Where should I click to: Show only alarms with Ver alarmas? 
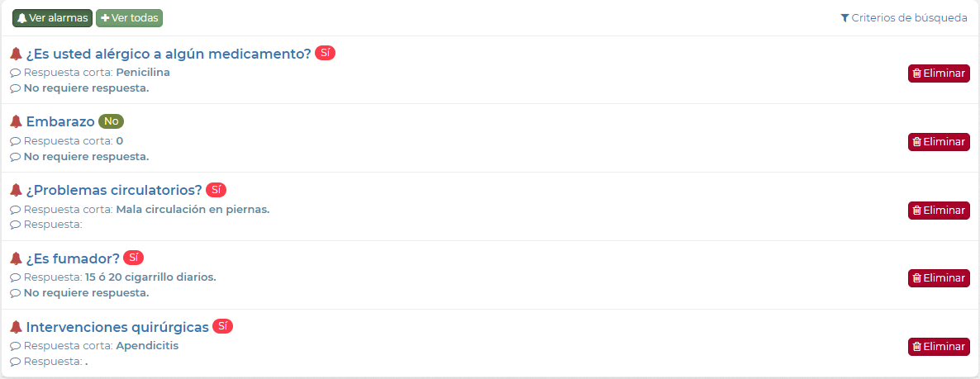coord(52,18)
